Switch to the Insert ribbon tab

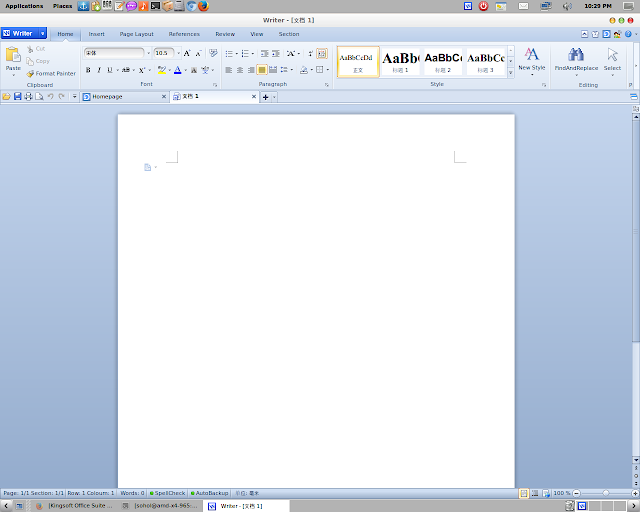[x=96, y=34]
